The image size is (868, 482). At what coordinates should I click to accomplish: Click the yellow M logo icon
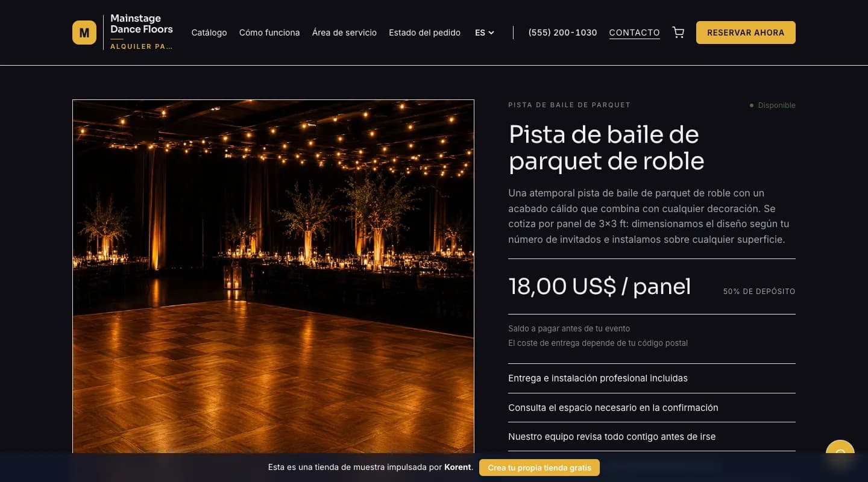click(x=84, y=33)
